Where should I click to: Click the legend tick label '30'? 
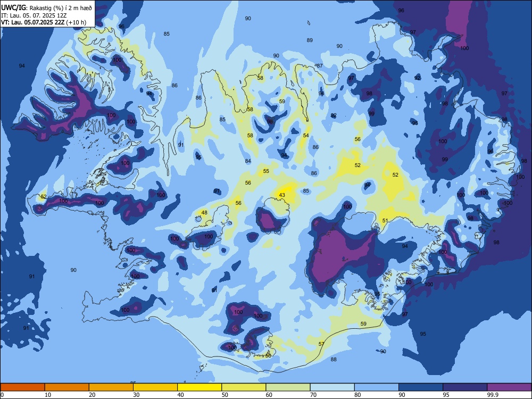click(x=136, y=395)
